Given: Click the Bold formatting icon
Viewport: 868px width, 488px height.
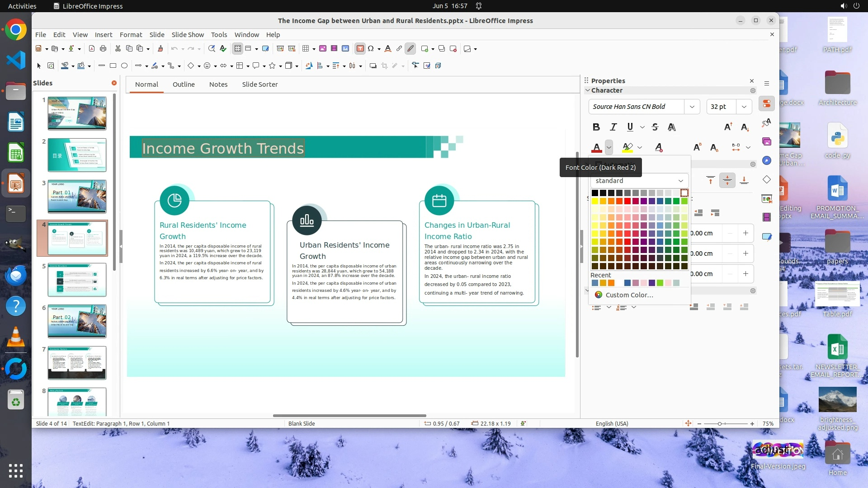Looking at the screenshot, I should pyautogui.click(x=596, y=127).
